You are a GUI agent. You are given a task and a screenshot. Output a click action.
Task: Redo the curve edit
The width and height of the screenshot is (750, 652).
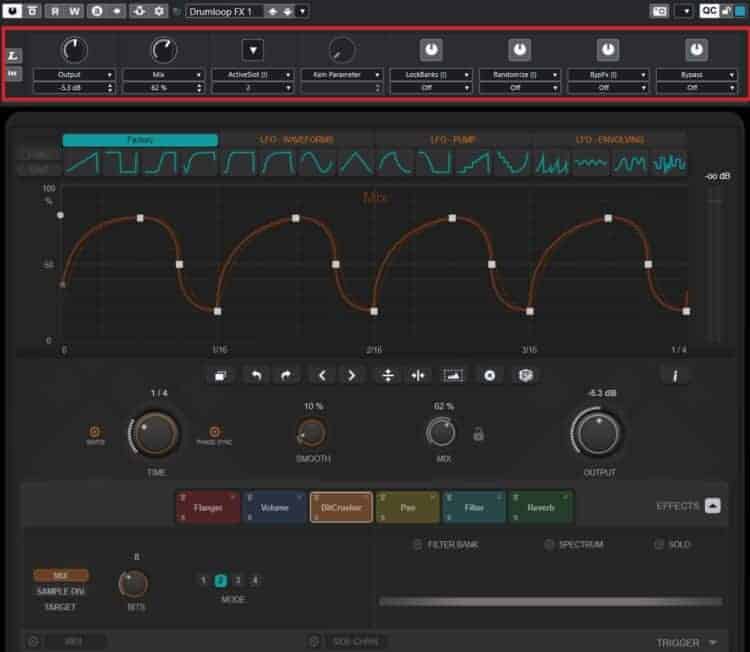tap(286, 376)
